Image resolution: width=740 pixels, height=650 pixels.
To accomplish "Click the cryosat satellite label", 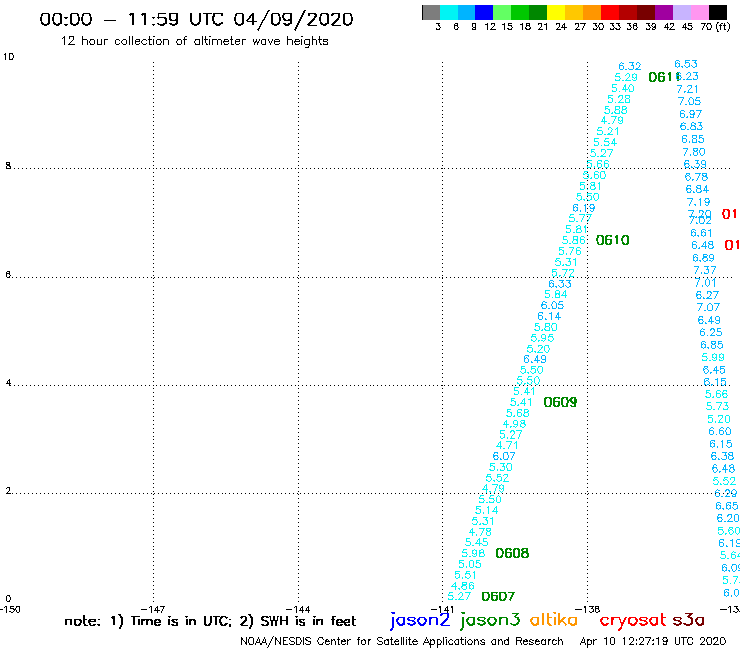I will (x=632, y=620).
